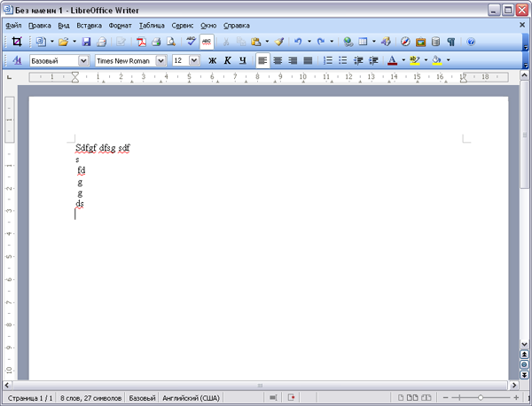Expand the paragraph style dropdown 'Базовый'
This screenshot has width=532, height=406.
(x=84, y=60)
